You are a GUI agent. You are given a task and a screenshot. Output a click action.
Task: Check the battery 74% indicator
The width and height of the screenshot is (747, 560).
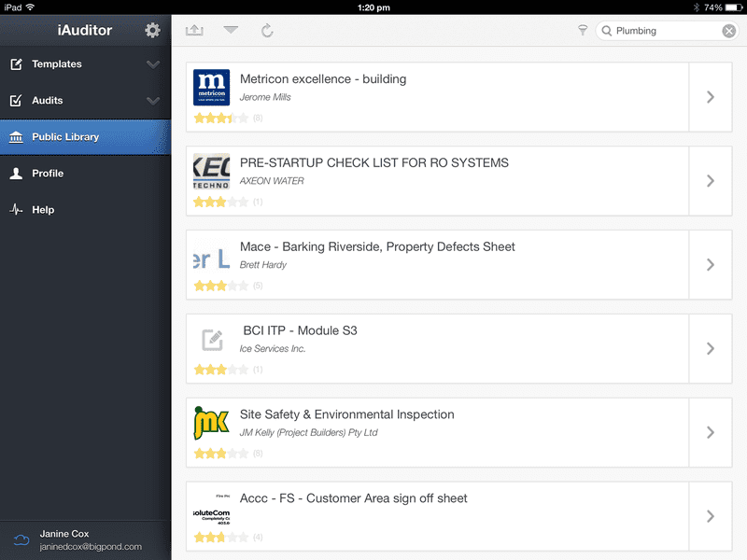[x=723, y=7]
